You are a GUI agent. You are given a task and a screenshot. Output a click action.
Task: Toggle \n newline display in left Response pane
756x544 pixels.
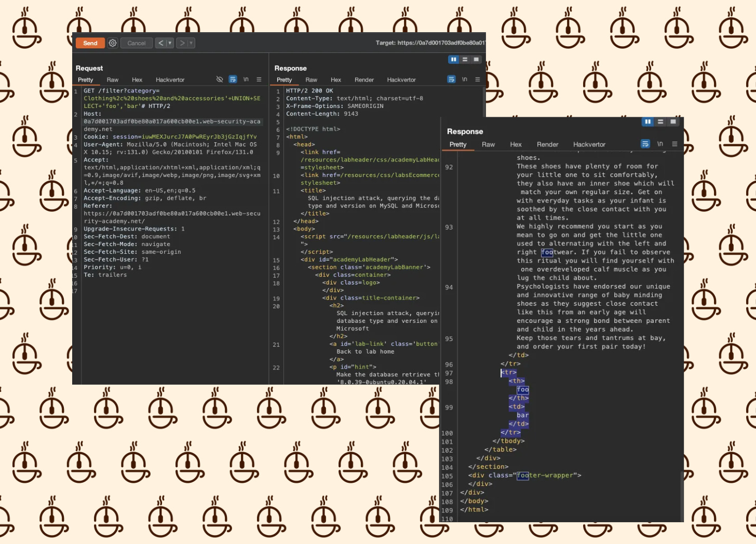[465, 79]
